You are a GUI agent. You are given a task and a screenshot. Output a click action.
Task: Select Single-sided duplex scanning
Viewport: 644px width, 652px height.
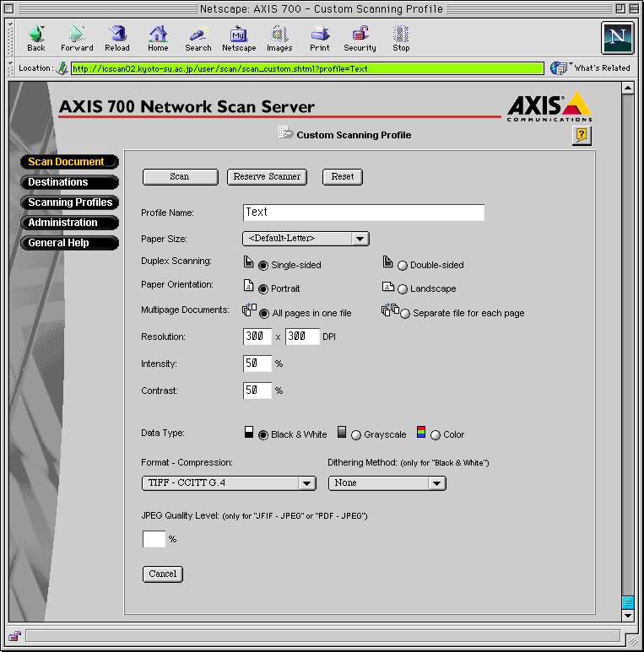click(x=263, y=266)
